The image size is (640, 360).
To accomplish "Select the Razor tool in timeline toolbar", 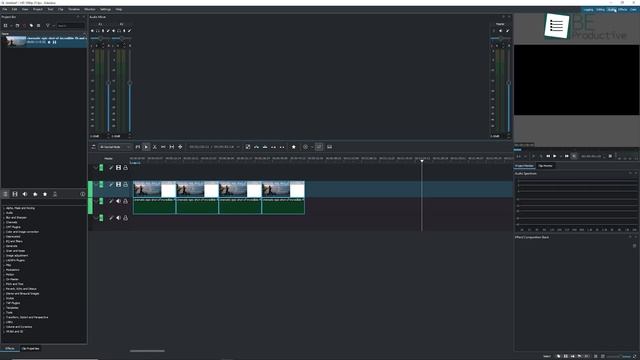I will click(x=155, y=147).
